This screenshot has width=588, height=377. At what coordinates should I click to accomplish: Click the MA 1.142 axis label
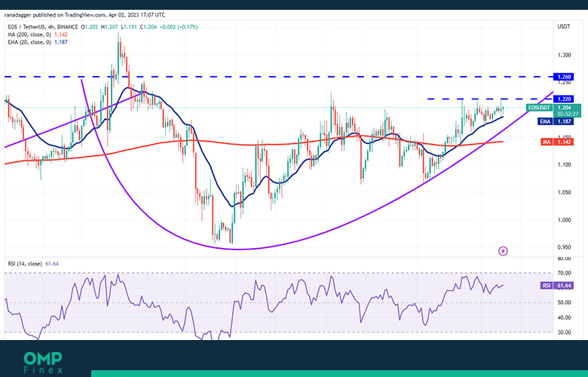point(557,143)
